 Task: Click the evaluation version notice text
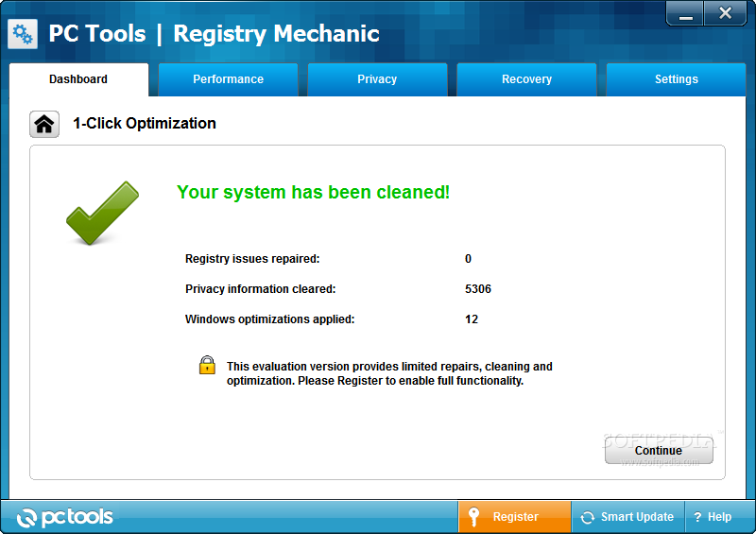(x=389, y=374)
